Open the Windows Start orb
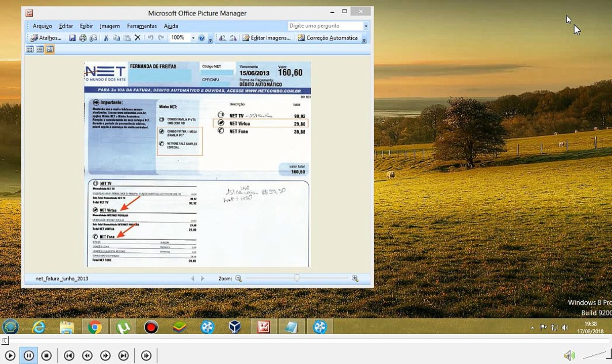Viewport: 612px width, 364px height. coord(11,327)
